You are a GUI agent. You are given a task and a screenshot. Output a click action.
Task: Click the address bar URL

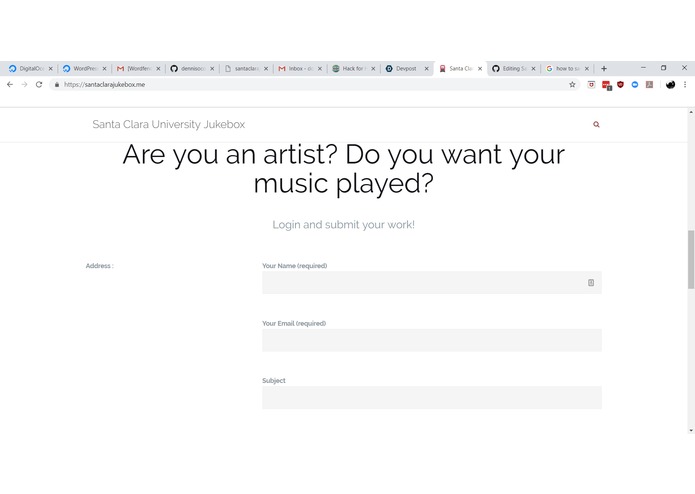point(105,85)
